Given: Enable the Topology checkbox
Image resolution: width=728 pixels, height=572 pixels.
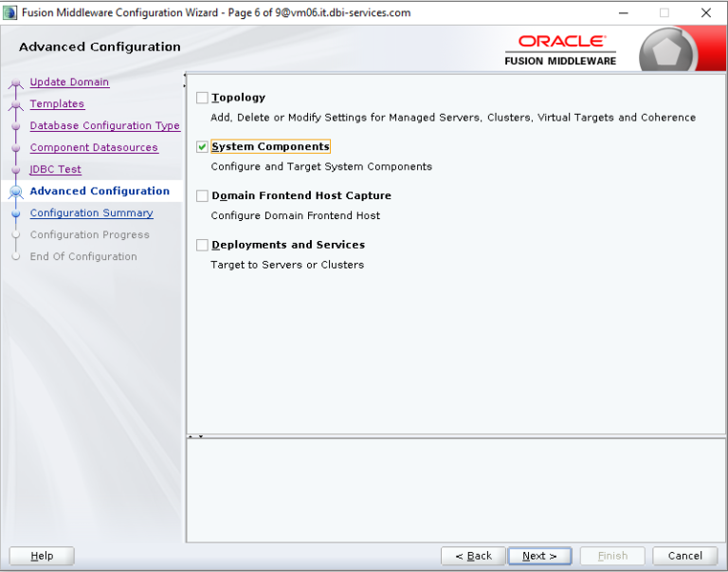Looking at the screenshot, I should 202,98.
